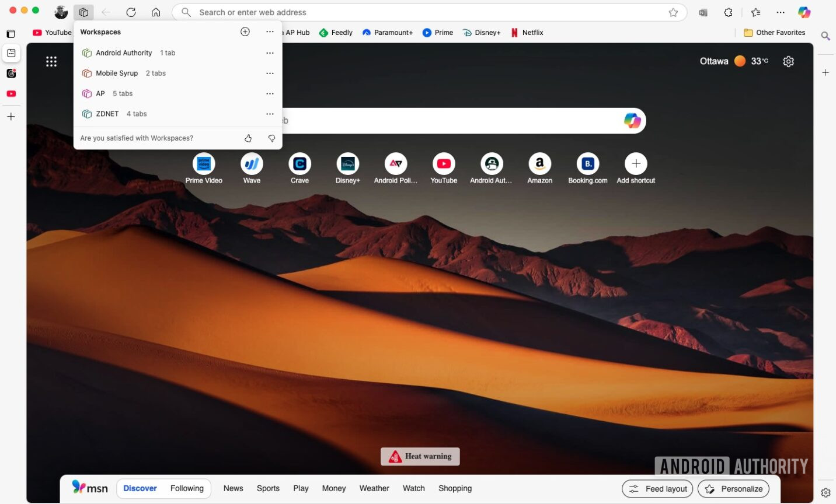Give a thumbs up on Workspaces feedback
The image size is (836, 504).
tap(248, 138)
